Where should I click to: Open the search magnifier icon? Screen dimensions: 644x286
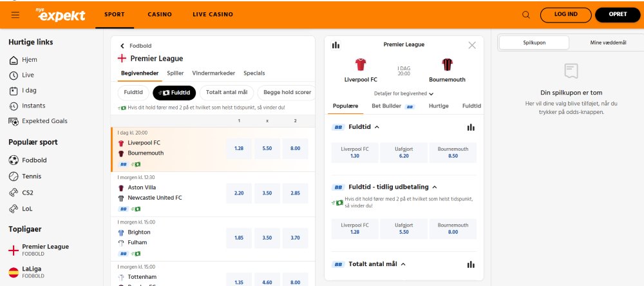click(526, 15)
